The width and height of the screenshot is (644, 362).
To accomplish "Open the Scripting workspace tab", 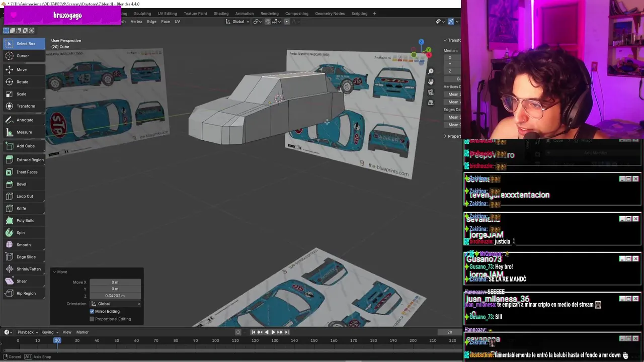I will point(359,14).
